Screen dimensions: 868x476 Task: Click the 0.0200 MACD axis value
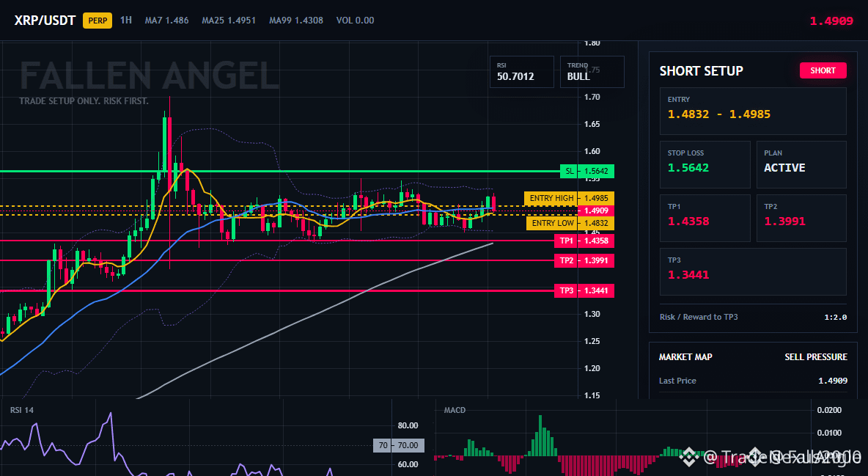[829, 410]
